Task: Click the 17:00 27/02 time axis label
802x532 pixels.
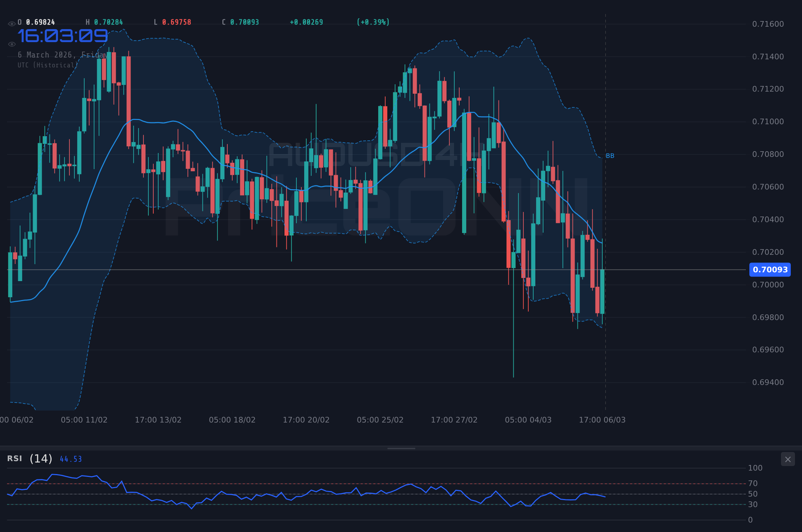Action: [x=454, y=420]
